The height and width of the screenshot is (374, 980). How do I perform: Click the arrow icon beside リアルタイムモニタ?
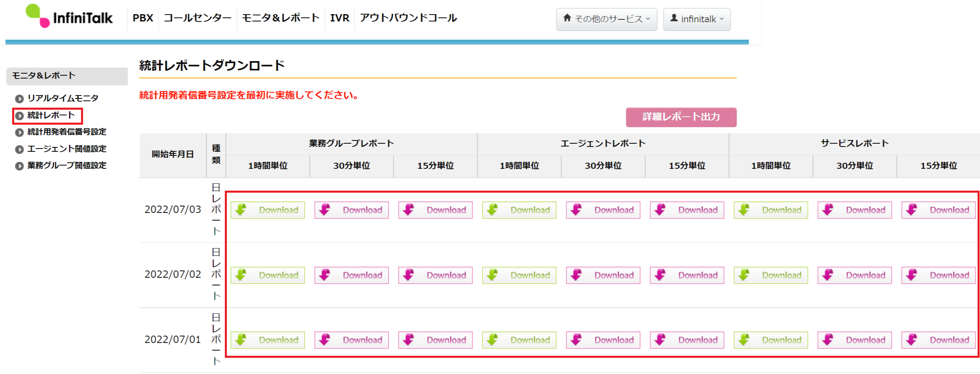[x=19, y=99]
